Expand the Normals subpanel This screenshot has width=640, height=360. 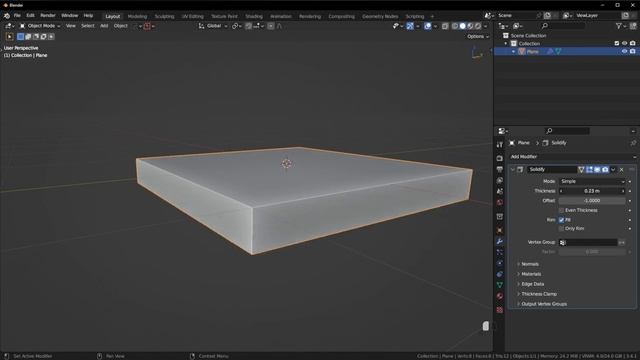530,264
